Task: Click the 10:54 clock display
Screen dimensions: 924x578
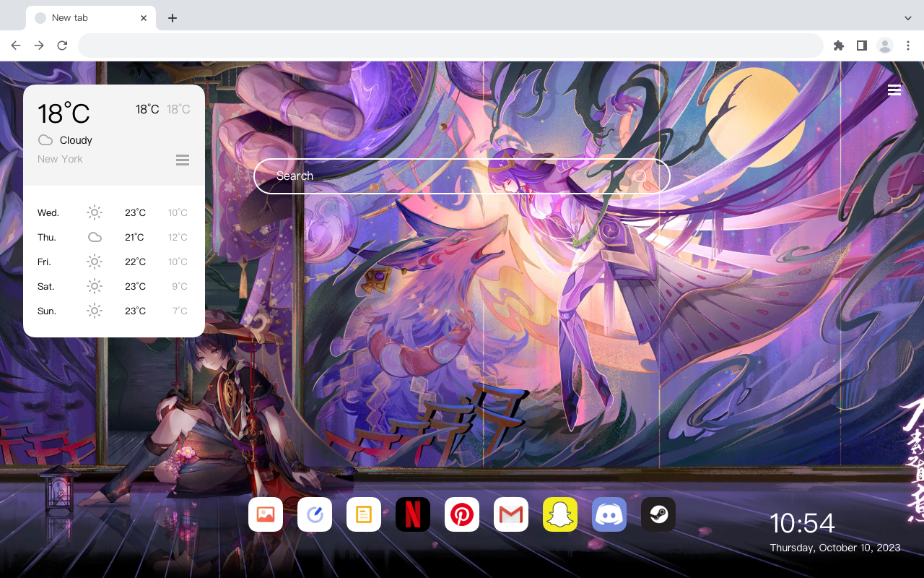Action: [x=802, y=523]
